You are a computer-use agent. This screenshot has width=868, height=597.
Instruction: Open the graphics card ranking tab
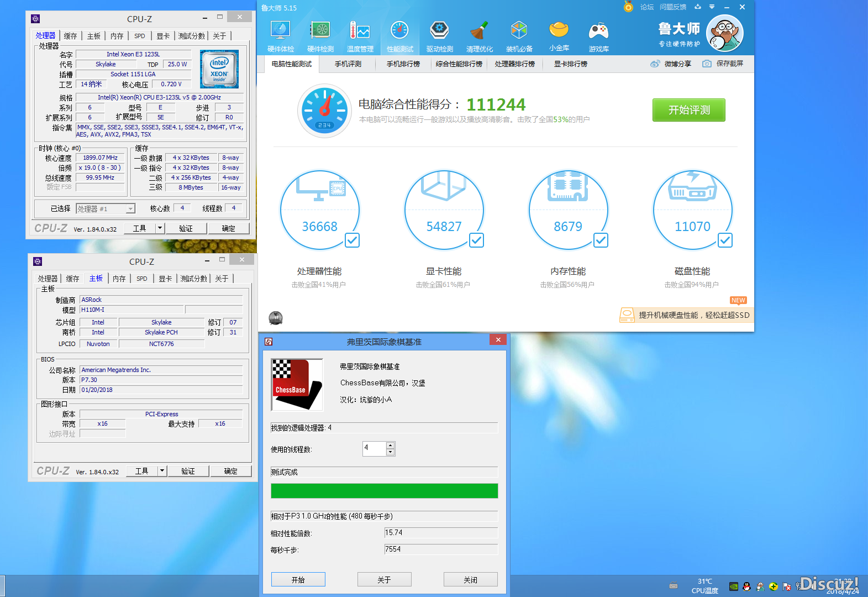[x=571, y=64]
